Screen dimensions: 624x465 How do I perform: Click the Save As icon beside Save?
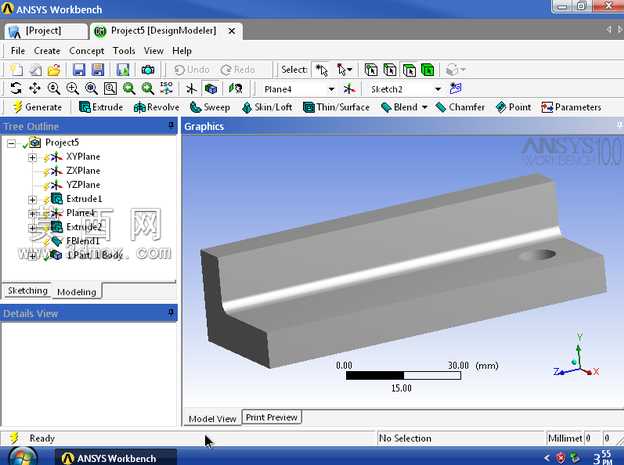98,70
